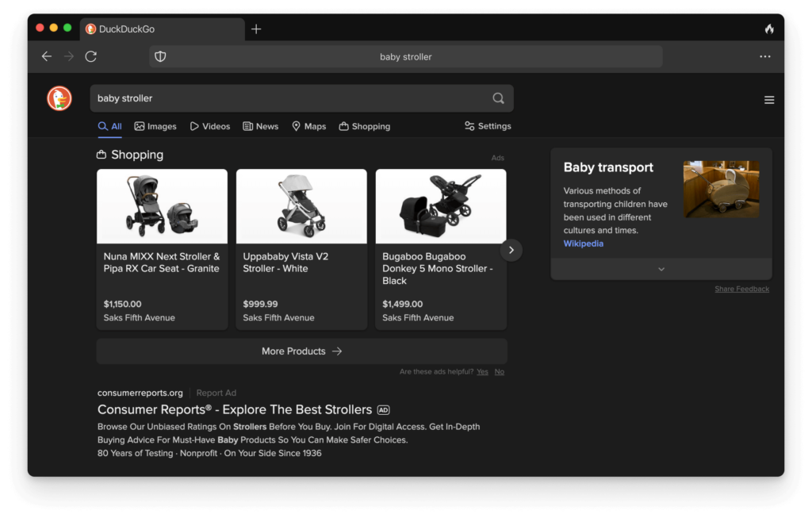Screen dimensions: 812x518
Task: Click the DuckDuckGo logo on the page
Action: (x=59, y=98)
